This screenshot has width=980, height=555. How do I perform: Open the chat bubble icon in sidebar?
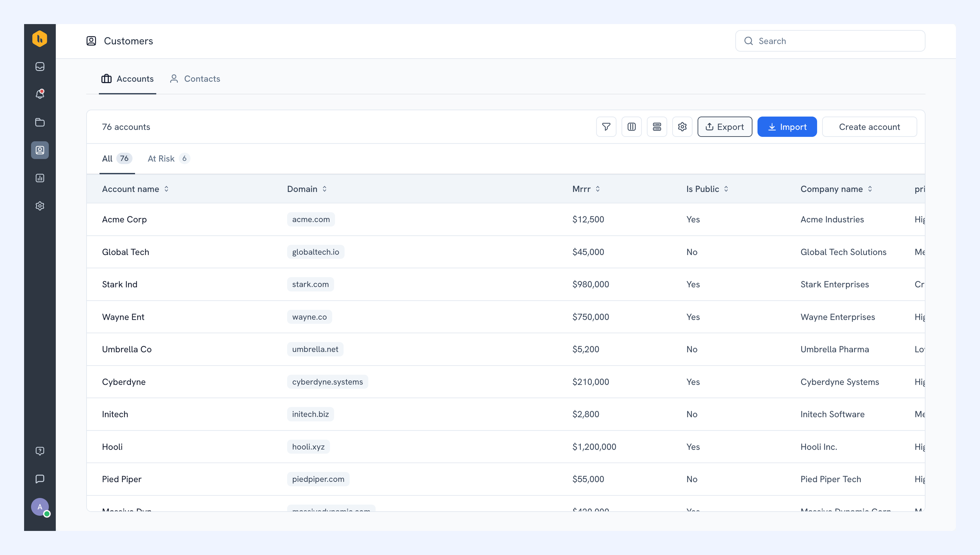pyautogui.click(x=40, y=479)
